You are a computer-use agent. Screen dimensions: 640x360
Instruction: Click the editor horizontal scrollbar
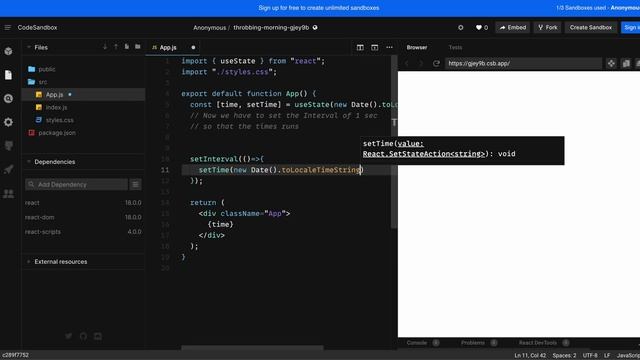pos(252,348)
